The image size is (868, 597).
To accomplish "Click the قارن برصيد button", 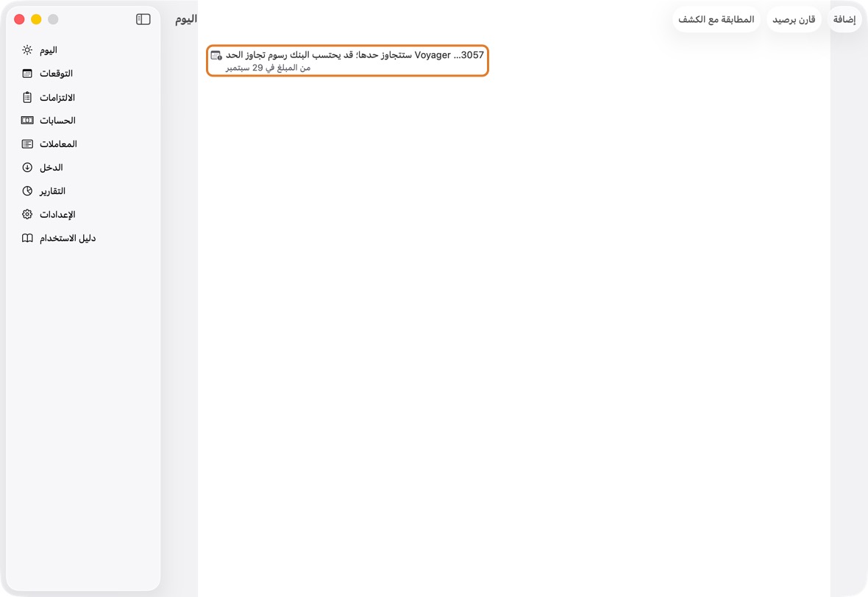I will (794, 19).
